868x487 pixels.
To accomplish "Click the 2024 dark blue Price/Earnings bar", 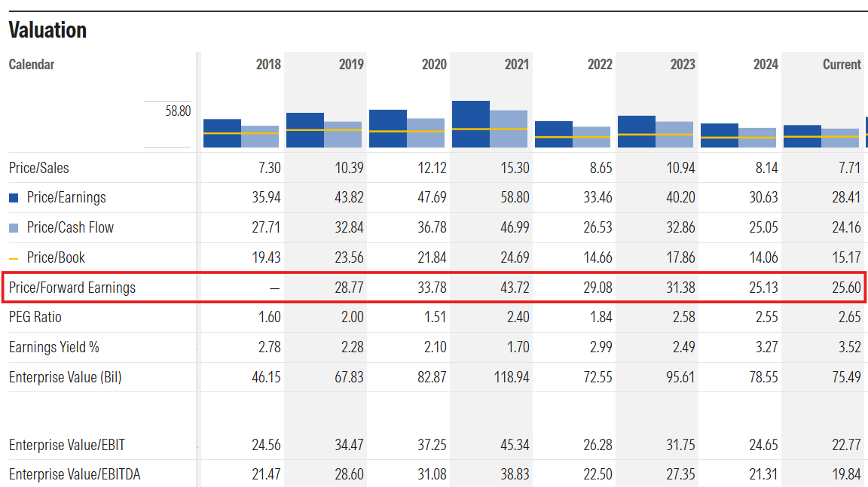I will click(719, 135).
